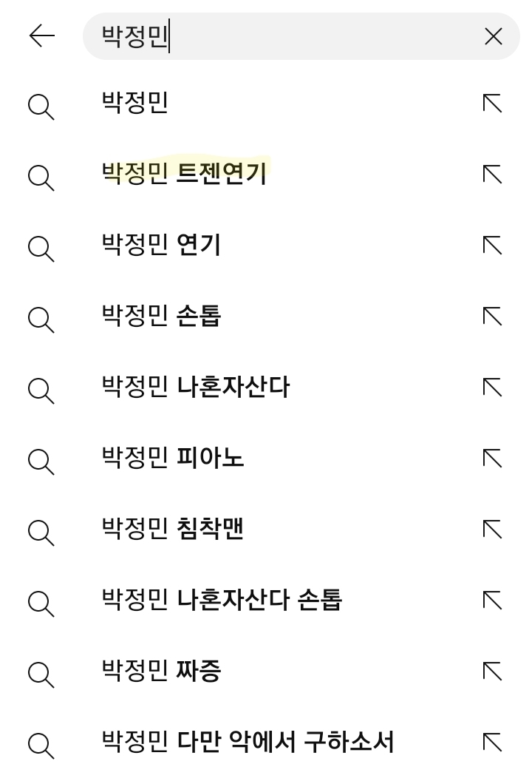
Task: Select the 박정민 피아노 suggestion
Action: 172,459
